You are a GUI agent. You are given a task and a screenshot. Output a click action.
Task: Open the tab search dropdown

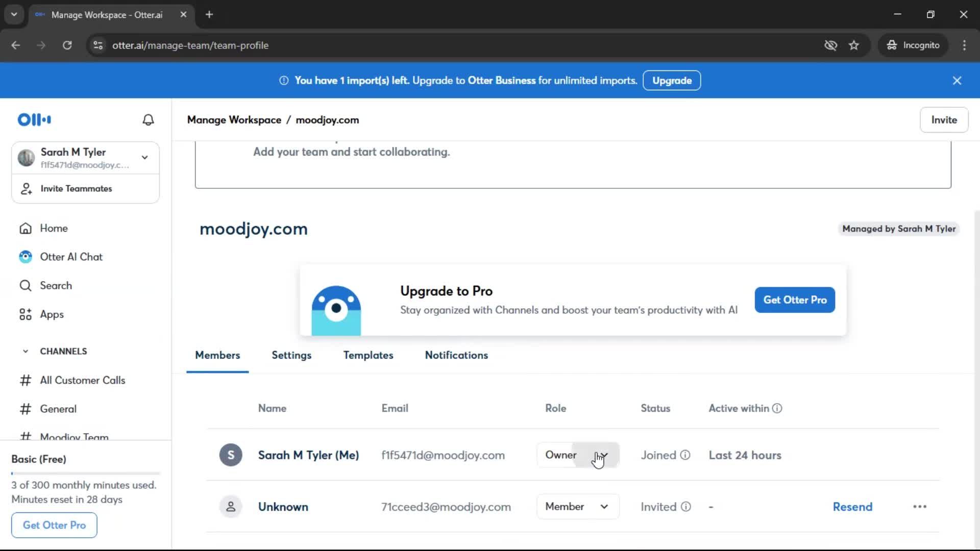pyautogui.click(x=14, y=14)
